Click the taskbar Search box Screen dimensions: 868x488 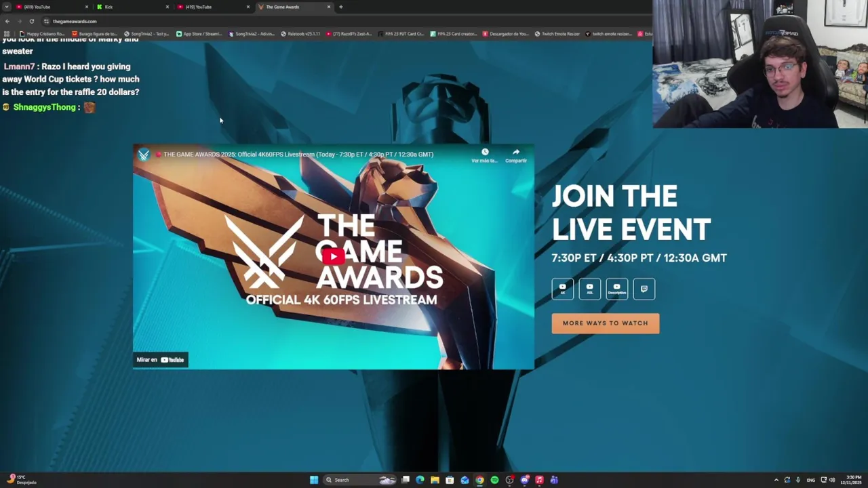359,480
